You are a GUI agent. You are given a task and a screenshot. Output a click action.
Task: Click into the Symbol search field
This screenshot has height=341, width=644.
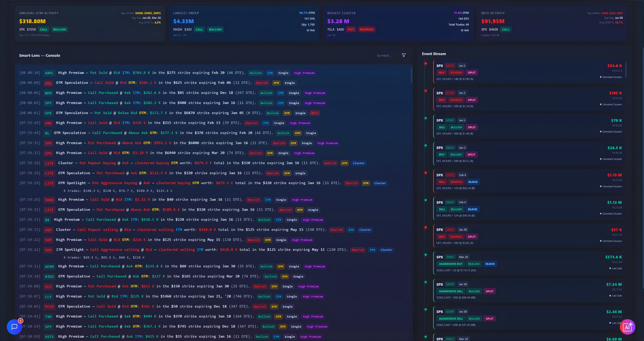pyautogui.click(x=385, y=55)
